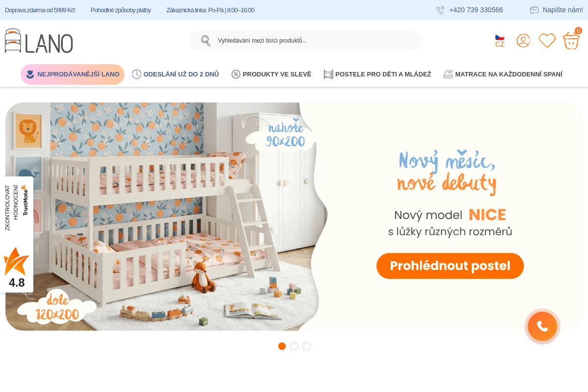The image size is (588, 392).
Task: Select the second carousel slide dot
Action: pos(294,346)
